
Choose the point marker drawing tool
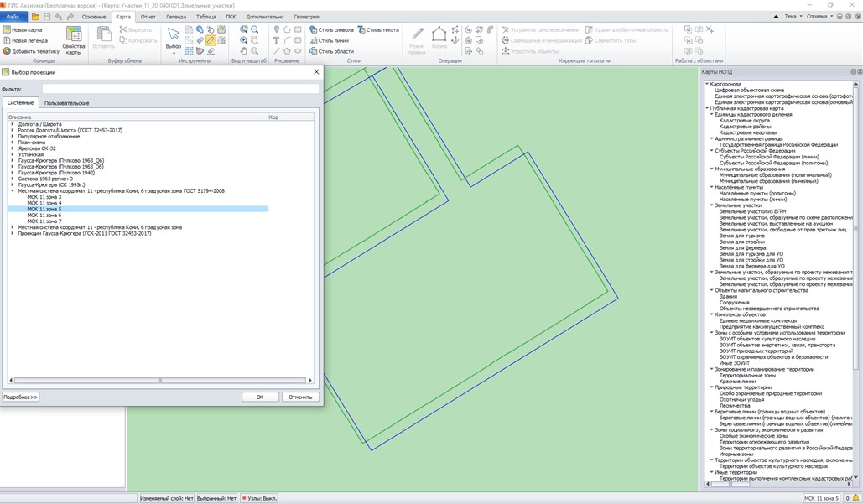pos(276,29)
